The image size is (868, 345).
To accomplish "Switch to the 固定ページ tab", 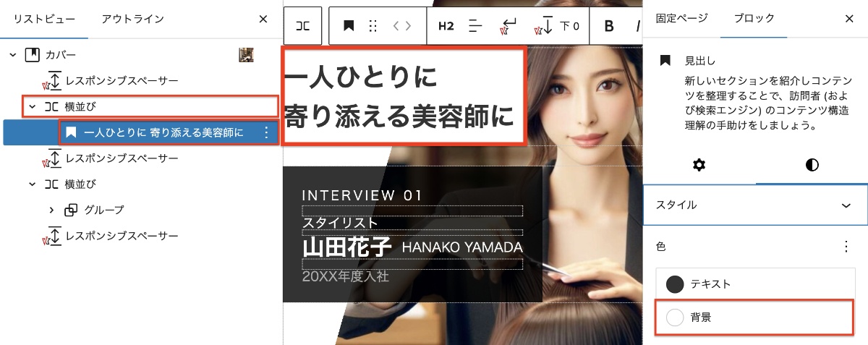I will pos(681,19).
